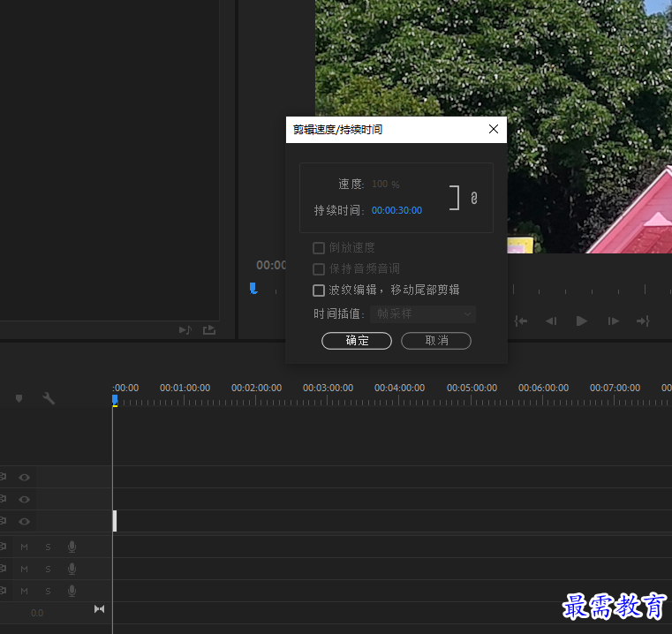Go to Out point in program monitor
This screenshot has height=634, width=672.
(643, 321)
